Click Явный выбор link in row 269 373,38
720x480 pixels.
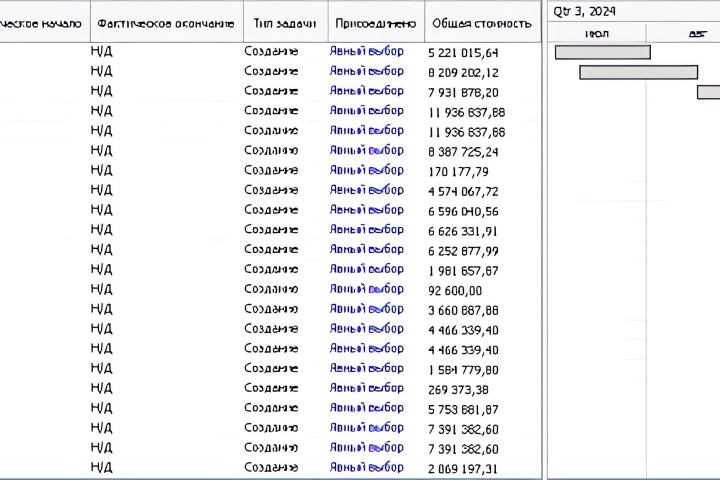[x=366, y=388]
